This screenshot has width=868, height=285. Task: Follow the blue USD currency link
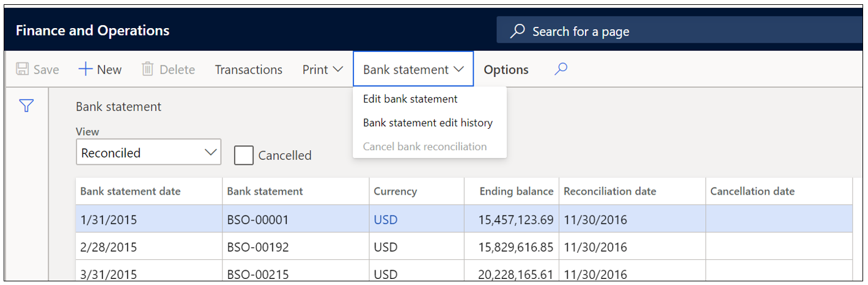(x=386, y=219)
